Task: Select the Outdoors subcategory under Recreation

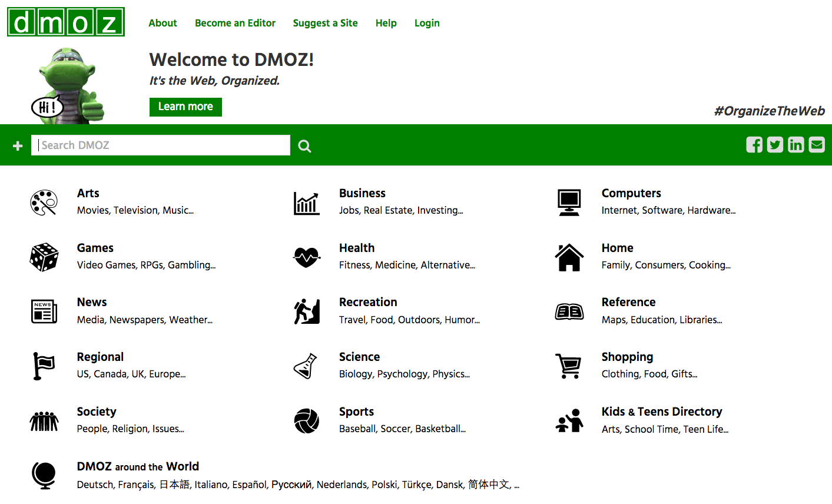Action: tap(419, 320)
